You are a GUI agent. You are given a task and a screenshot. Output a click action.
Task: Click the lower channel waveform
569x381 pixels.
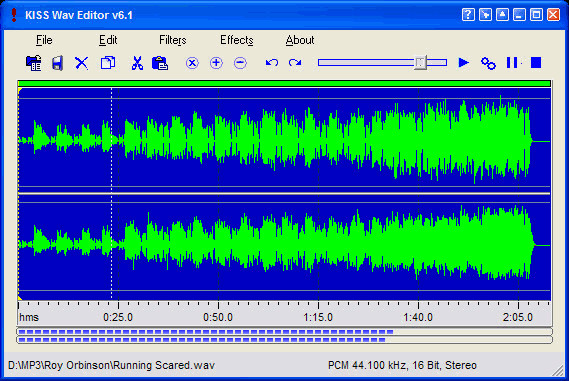tap(284, 246)
